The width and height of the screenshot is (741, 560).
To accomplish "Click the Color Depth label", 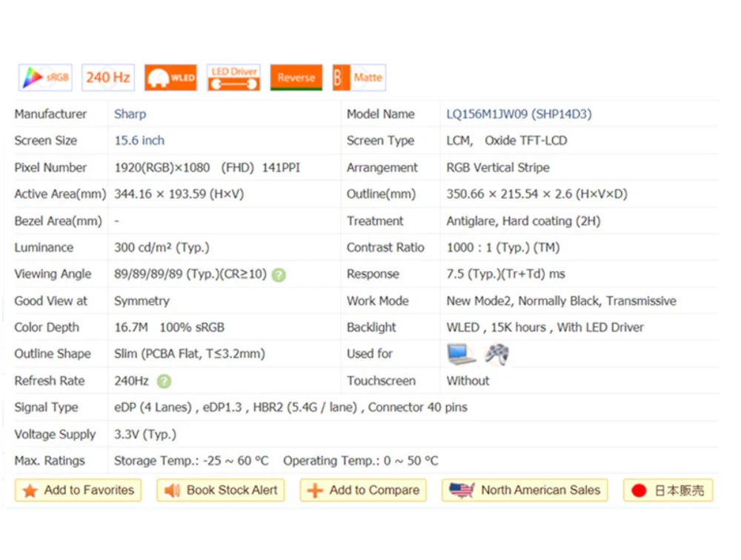I will tap(47, 327).
